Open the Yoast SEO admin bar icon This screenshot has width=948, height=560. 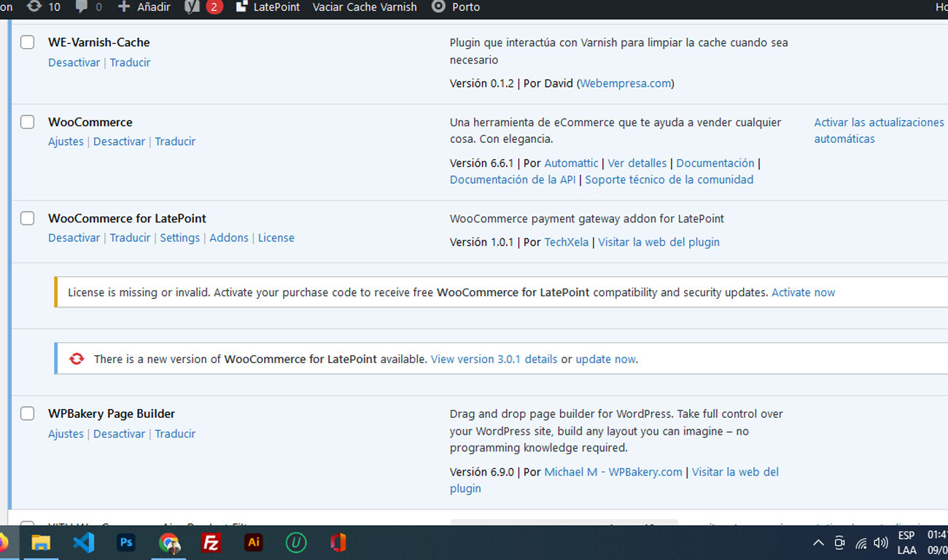pyautogui.click(x=192, y=7)
